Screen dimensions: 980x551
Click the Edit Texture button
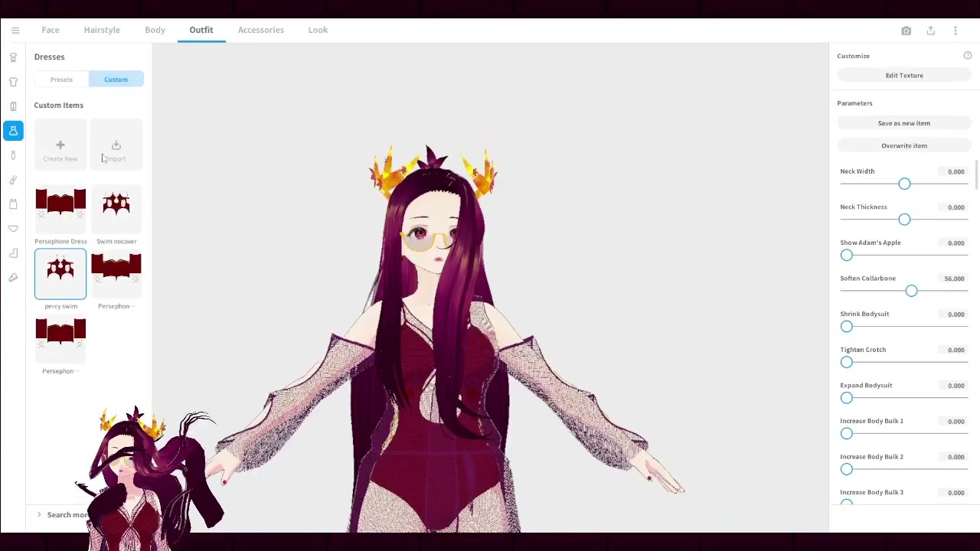click(x=904, y=76)
